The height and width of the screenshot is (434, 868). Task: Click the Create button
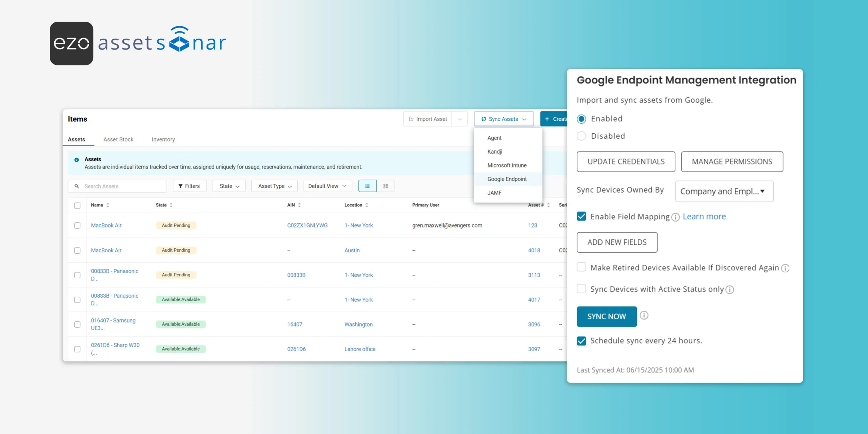click(554, 119)
